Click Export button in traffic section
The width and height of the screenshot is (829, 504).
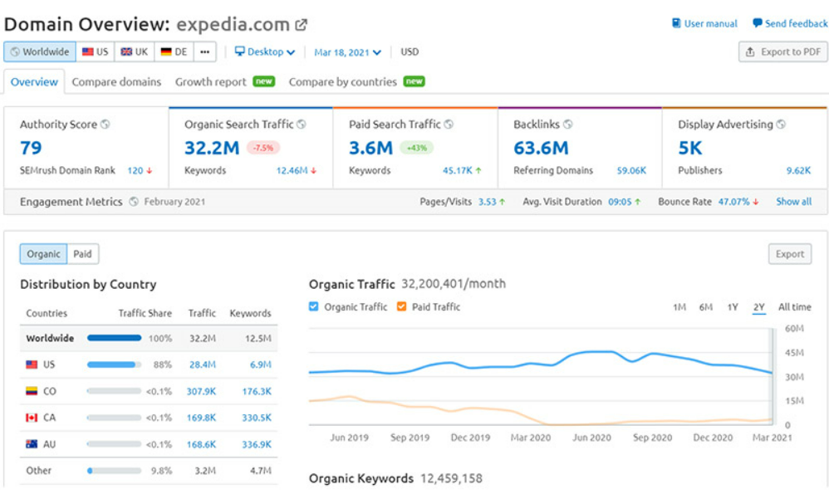coord(790,253)
